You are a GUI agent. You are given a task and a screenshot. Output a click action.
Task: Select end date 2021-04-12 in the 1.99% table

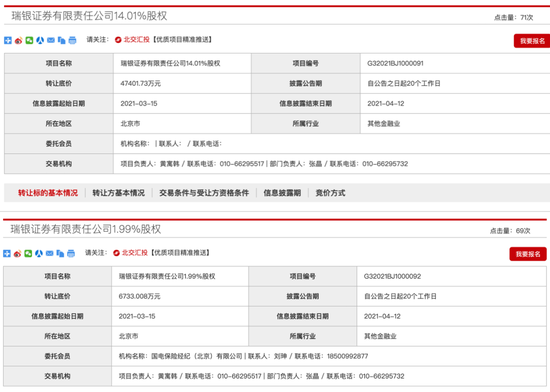[382, 316]
